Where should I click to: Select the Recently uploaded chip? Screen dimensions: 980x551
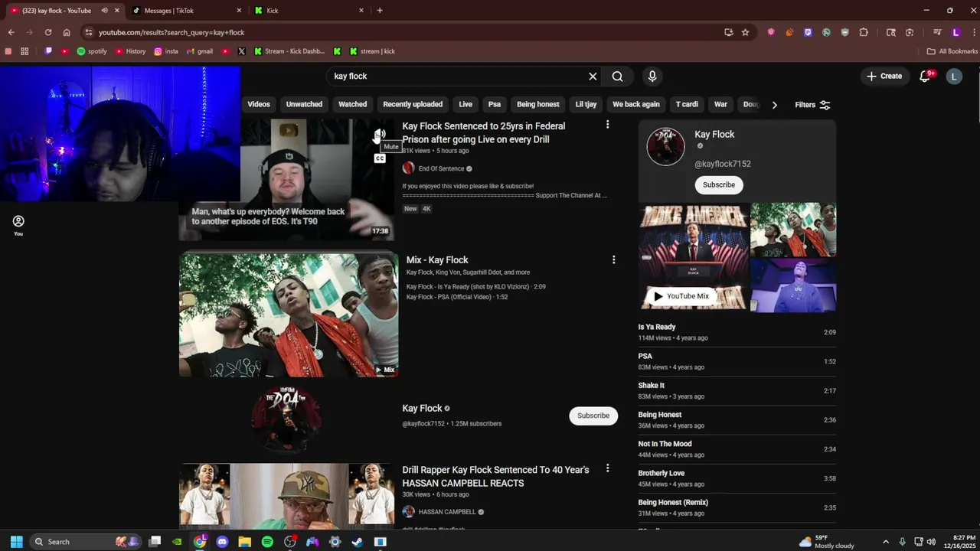coord(413,104)
